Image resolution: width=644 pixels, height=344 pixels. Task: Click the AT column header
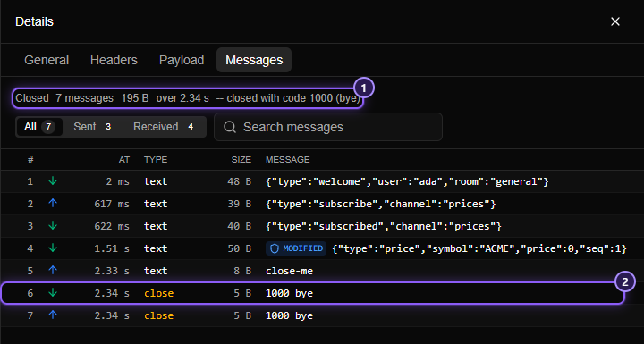[124, 160]
